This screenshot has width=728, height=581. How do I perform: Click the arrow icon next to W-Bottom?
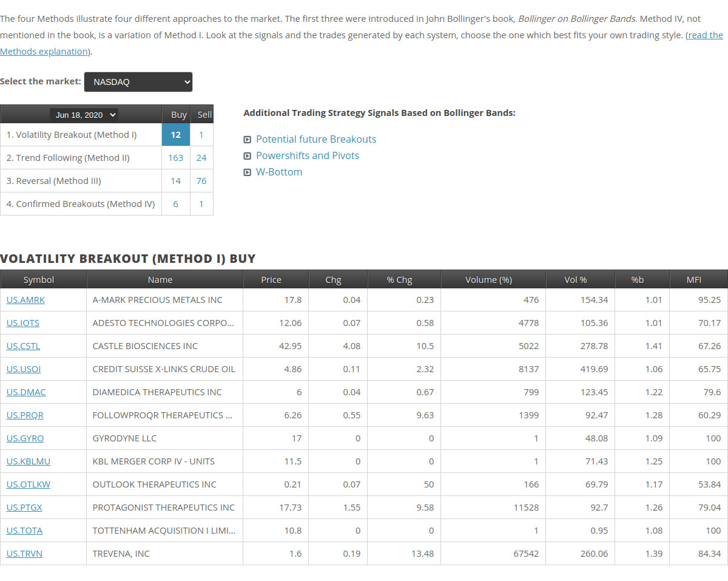(x=247, y=172)
